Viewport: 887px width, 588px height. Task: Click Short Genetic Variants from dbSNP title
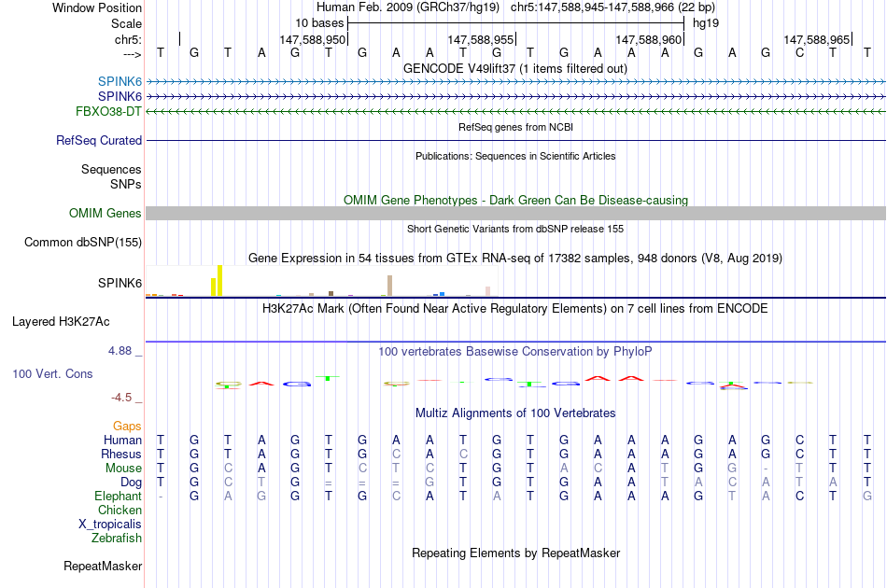pos(515,229)
